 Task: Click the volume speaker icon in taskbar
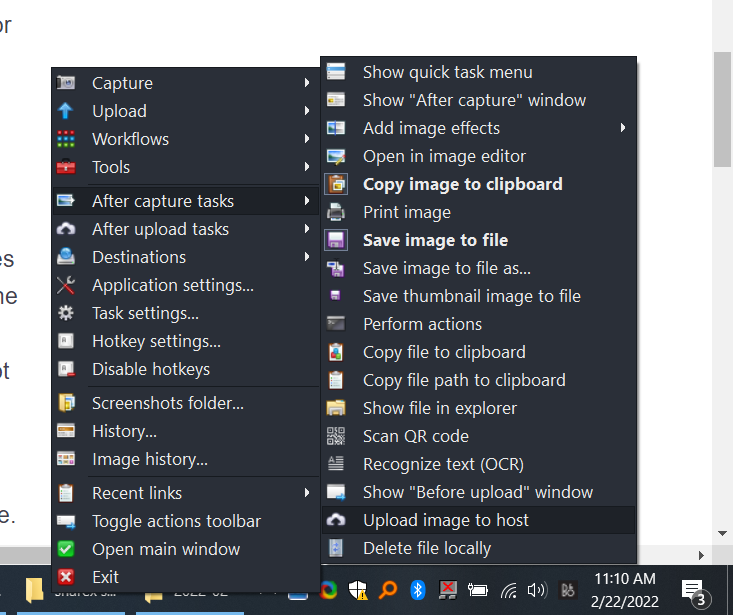pyautogui.click(x=537, y=590)
